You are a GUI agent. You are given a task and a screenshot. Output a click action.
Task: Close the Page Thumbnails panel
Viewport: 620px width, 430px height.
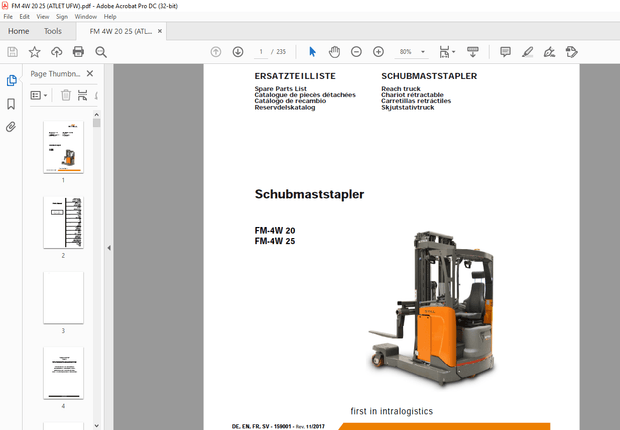coord(90,74)
